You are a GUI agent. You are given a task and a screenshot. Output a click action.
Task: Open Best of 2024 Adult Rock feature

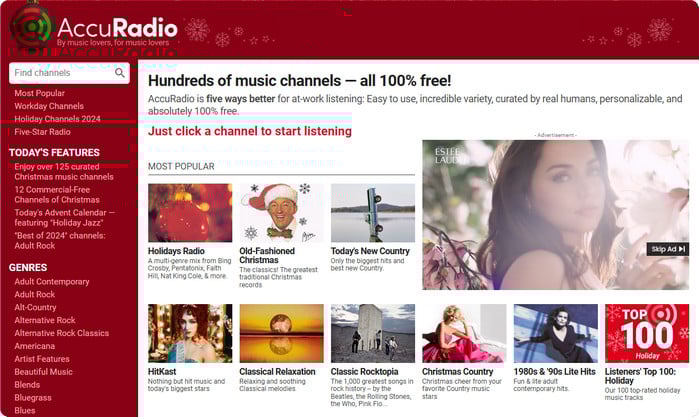click(x=60, y=240)
